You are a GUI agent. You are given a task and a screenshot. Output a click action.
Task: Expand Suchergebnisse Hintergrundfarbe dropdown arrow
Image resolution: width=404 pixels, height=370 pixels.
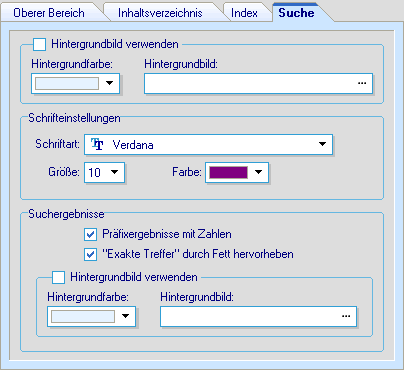pos(125,316)
